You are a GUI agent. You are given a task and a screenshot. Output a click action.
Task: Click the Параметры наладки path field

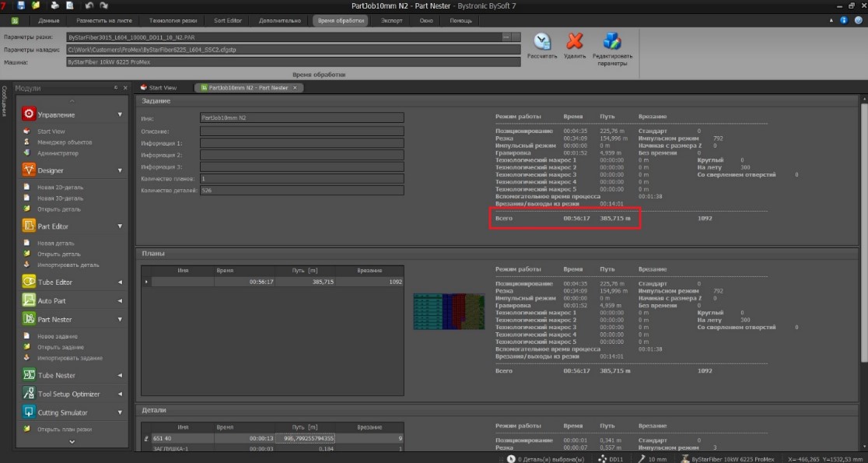pos(293,49)
